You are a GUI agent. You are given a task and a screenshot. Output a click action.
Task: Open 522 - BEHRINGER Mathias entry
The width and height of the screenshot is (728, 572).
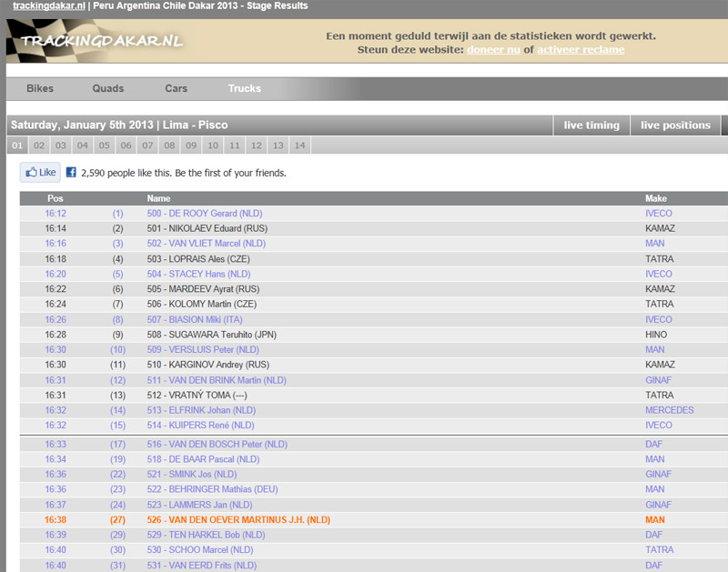(212, 489)
